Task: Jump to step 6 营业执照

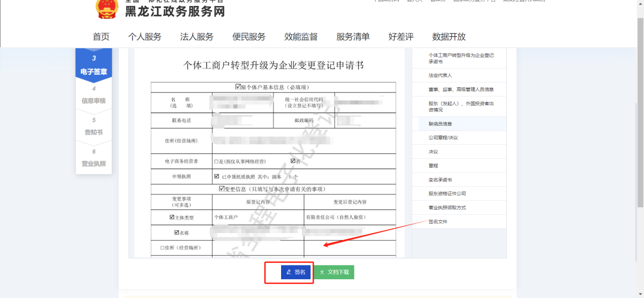Action: point(94,158)
